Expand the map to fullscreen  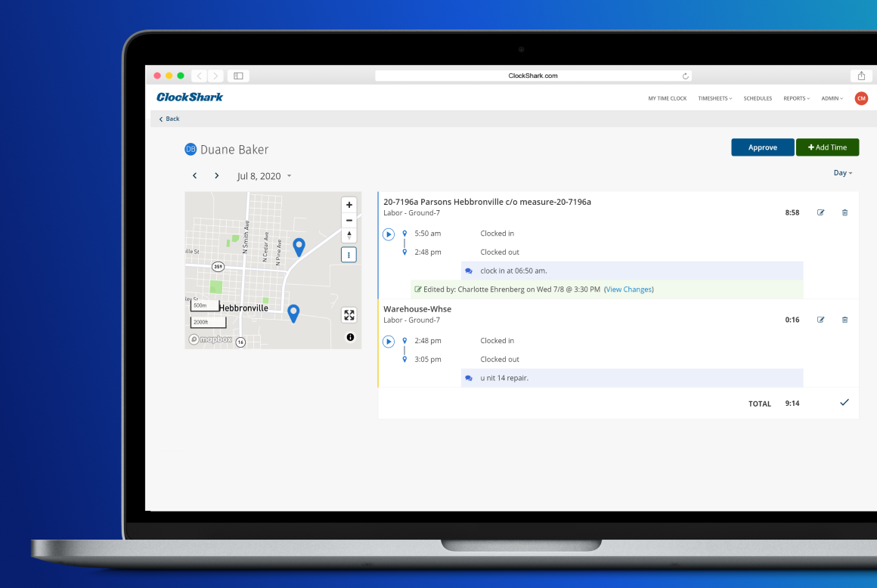pos(349,315)
